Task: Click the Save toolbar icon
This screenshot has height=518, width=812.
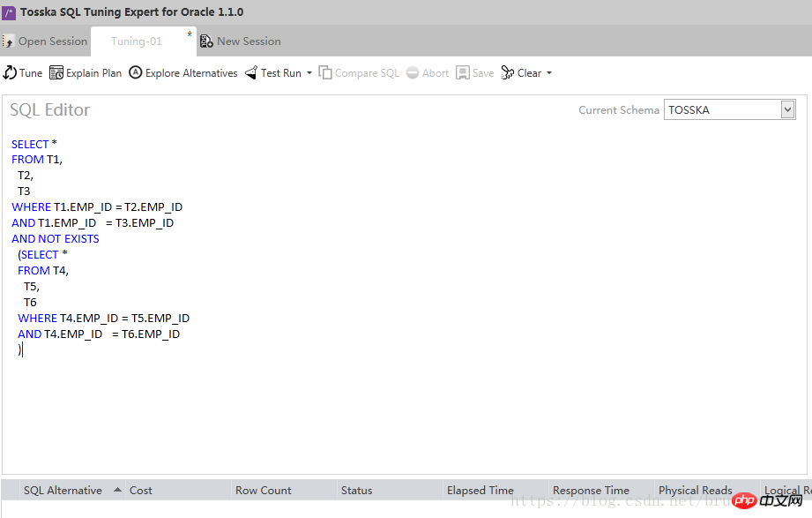Action: click(x=463, y=73)
